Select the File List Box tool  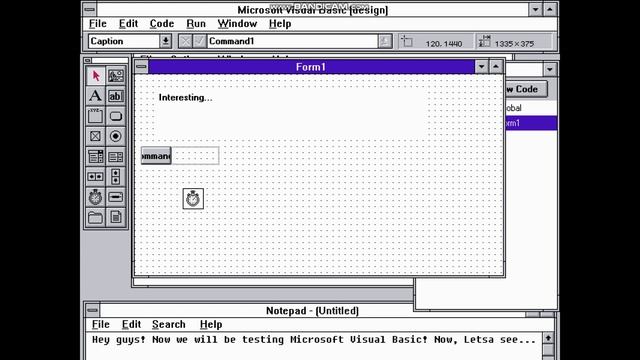[116, 217]
